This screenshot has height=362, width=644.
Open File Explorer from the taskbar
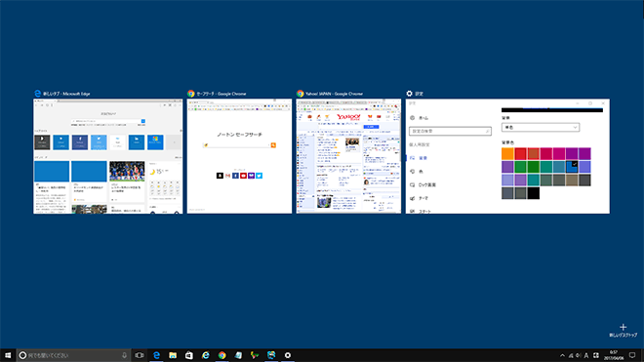(x=173, y=355)
